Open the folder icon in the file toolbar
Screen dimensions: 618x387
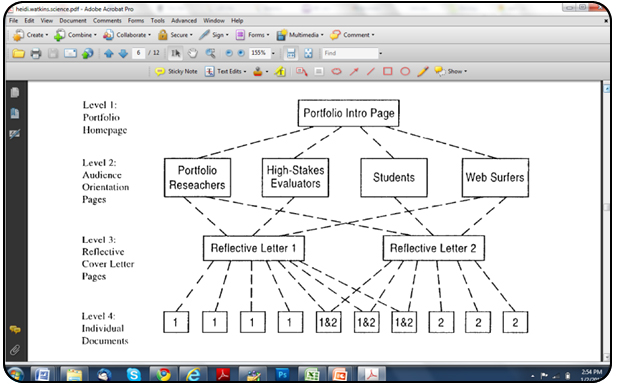[18, 53]
